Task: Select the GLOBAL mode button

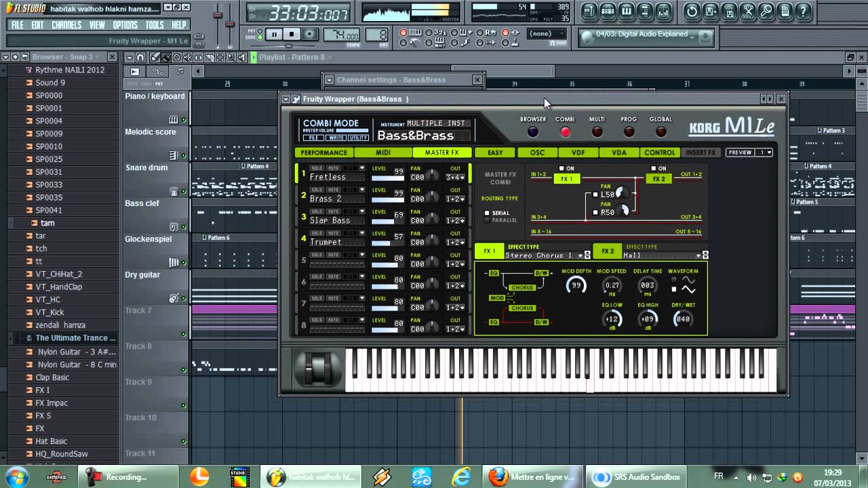Action: point(661,132)
